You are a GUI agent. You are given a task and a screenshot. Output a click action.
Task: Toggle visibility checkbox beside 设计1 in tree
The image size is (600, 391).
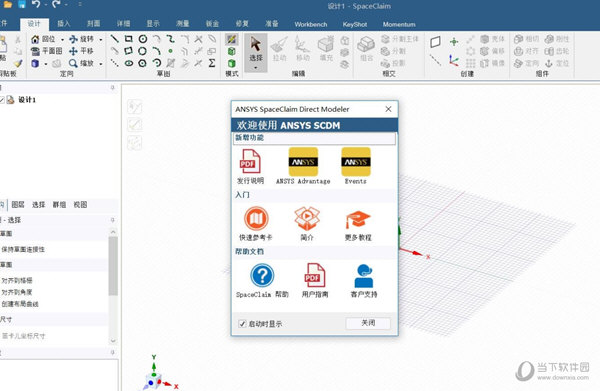click(2, 100)
